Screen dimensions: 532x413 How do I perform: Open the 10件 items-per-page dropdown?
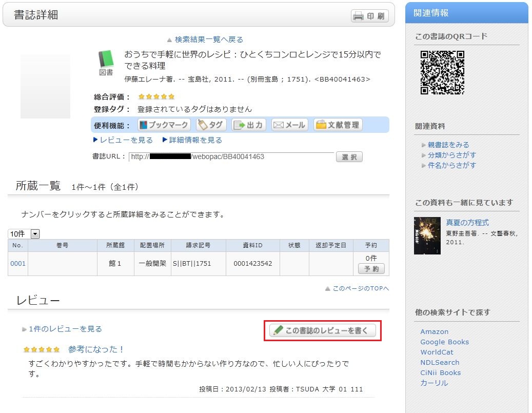(24, 234)
